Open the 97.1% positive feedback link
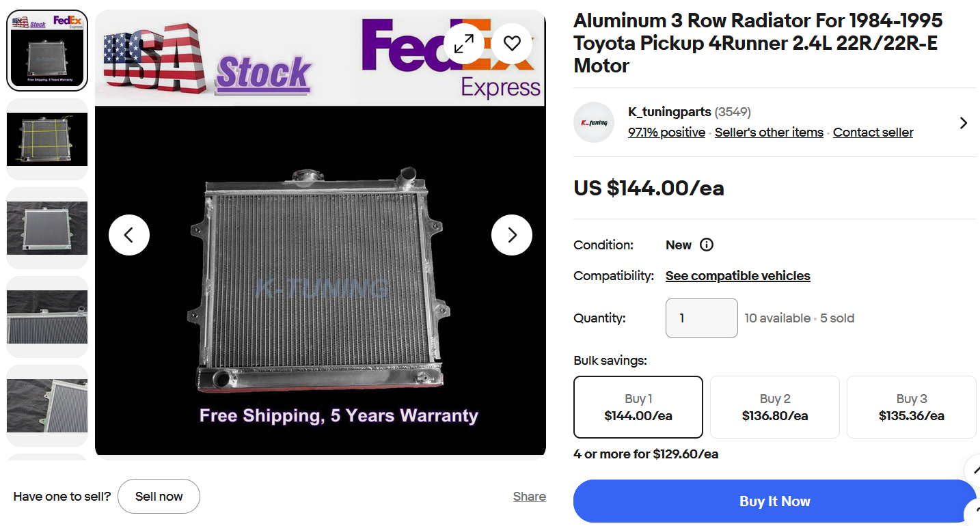This screenshot has width=980, height=526. pos(666,133)
